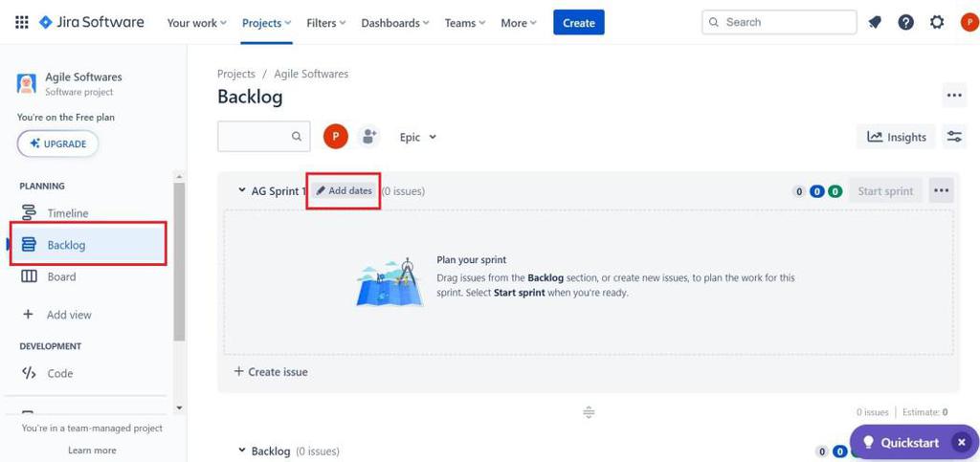Click the Jira Software logo
Screen dimensions: 980x462
pos(91,22)
